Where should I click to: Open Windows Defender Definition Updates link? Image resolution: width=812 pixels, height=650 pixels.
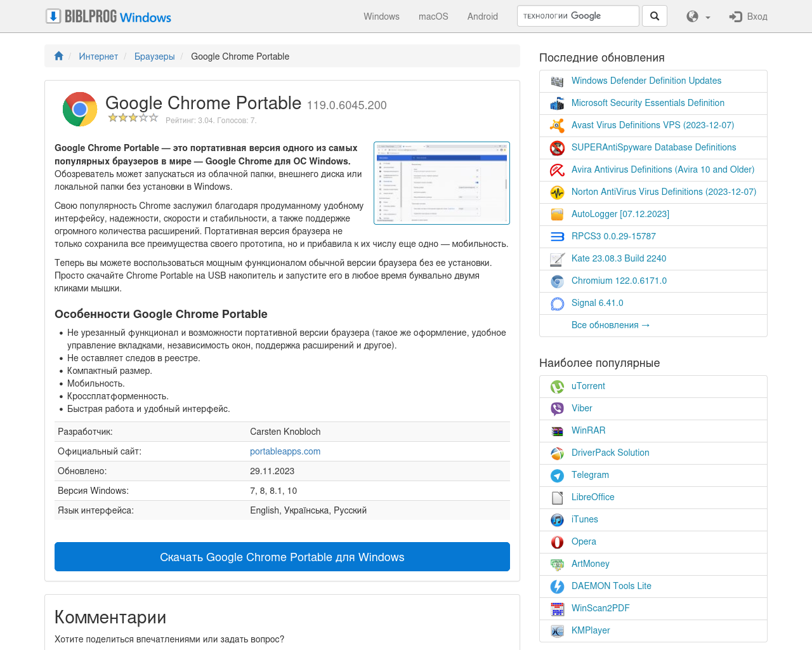click(646, 81)
